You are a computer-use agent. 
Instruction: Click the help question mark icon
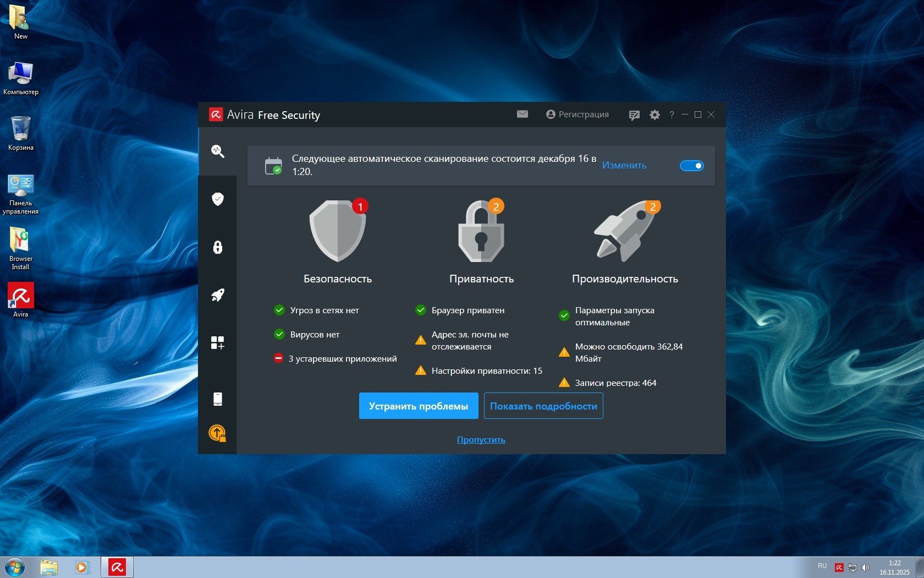click(672, 115)
